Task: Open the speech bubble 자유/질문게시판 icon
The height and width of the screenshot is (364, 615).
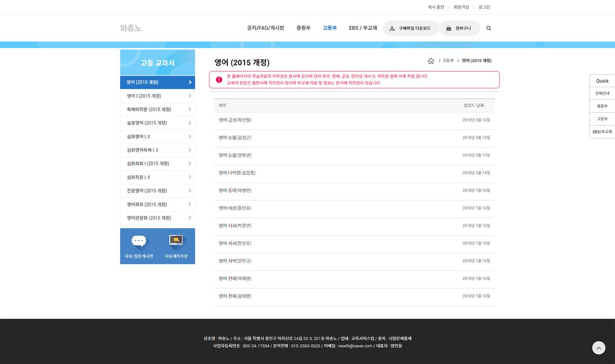Action: pyautogui.click(x=139, y=241)
